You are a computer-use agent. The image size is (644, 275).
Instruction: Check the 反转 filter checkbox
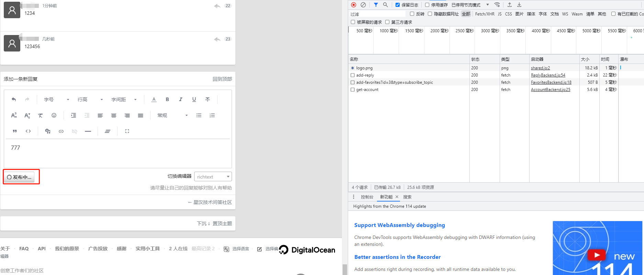pyautogui.click(x=412, y=14)
